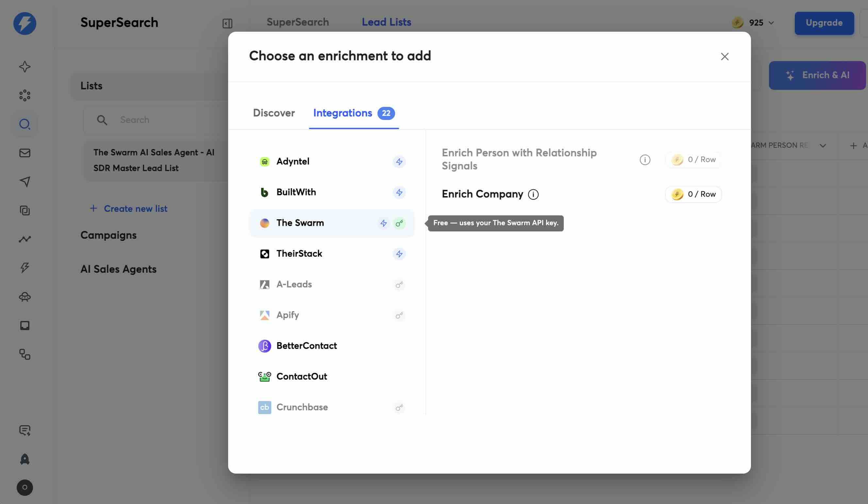The image size is (868, 504).
Task: Click the green key badge on The Swarm
Action: [399, 223]
